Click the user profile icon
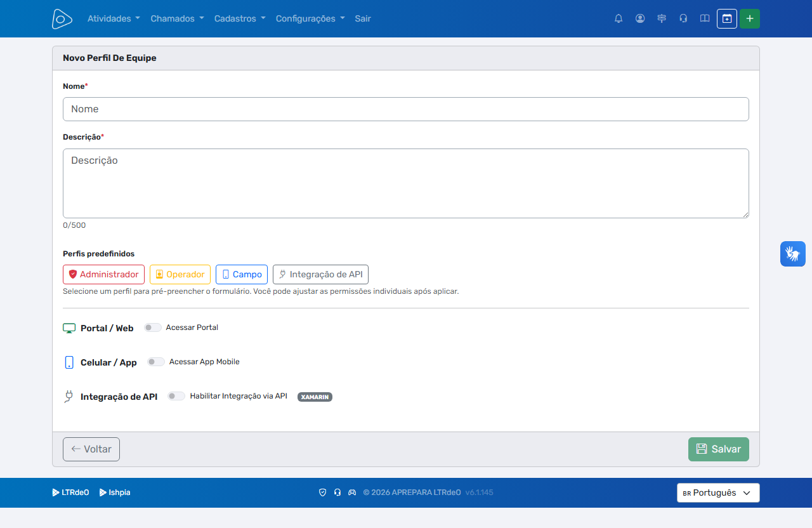Viewport: 812px width, 528px height. [640, 18]
